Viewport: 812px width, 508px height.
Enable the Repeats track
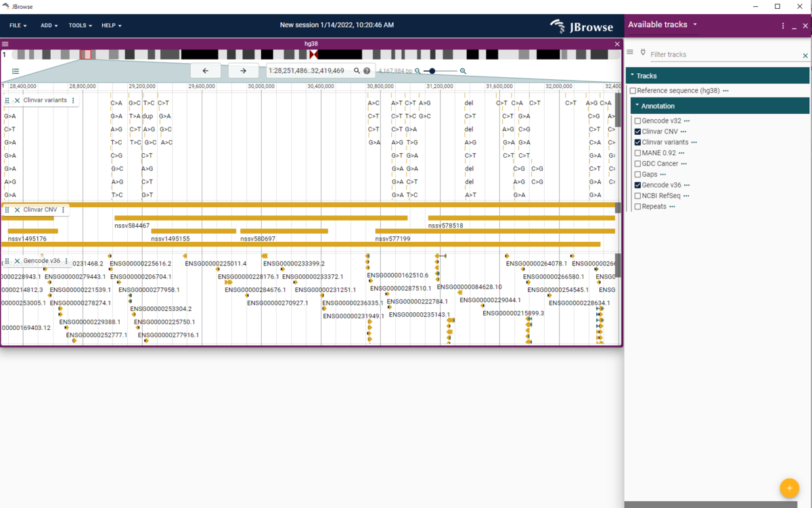tap(637, 207)
